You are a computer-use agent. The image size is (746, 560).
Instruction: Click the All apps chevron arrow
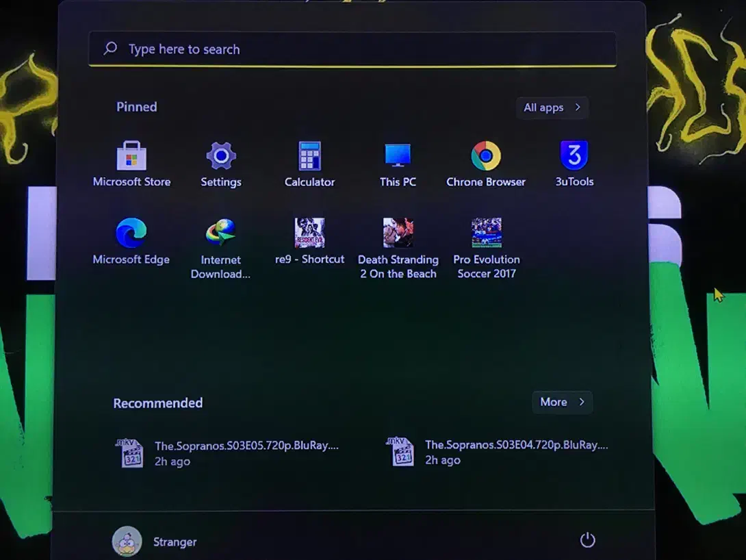pos(578,107)
